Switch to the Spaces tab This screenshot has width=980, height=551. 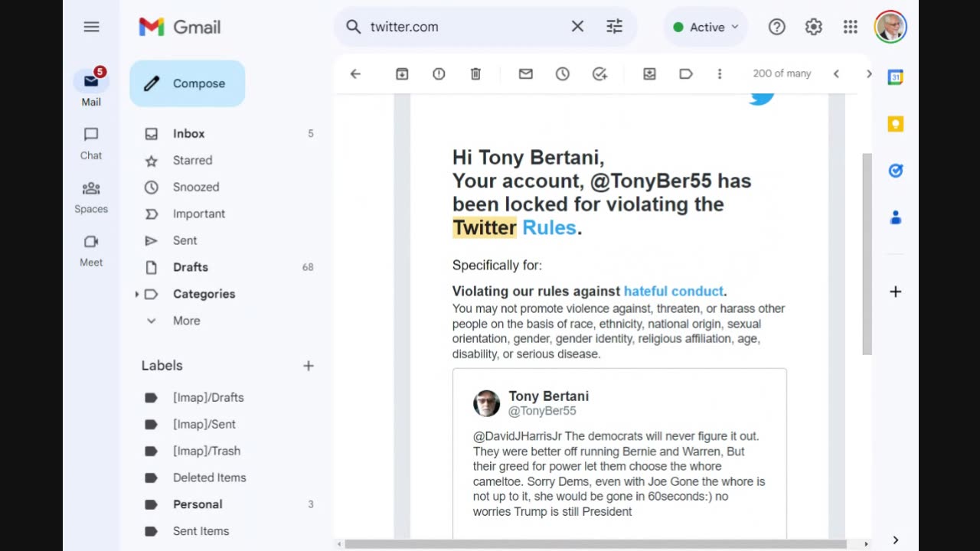tap(91, 197)
